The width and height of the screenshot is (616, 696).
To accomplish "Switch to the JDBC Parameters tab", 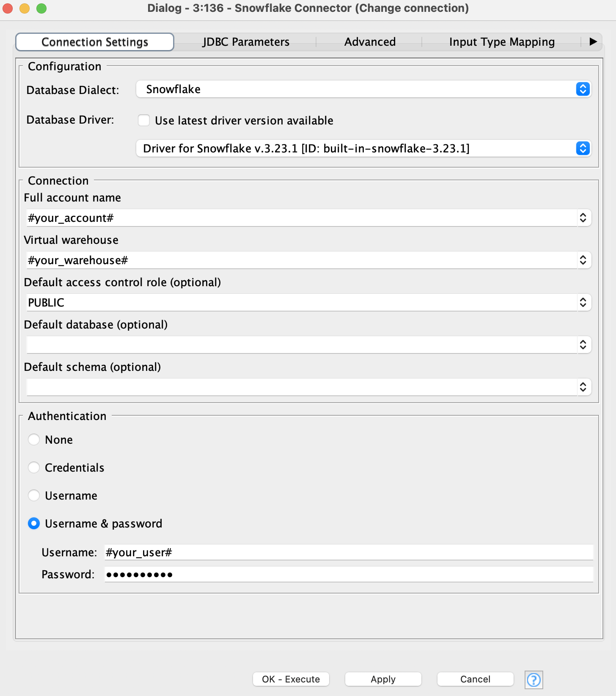I will tap(245, 42).
